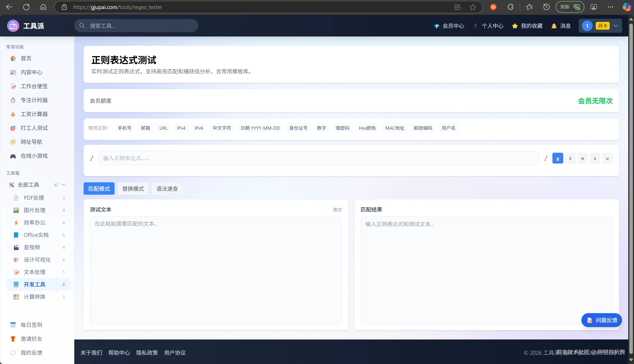634x364 pixels.
Task: Open browser settings ellipsis menu
Action: [611, 7]
